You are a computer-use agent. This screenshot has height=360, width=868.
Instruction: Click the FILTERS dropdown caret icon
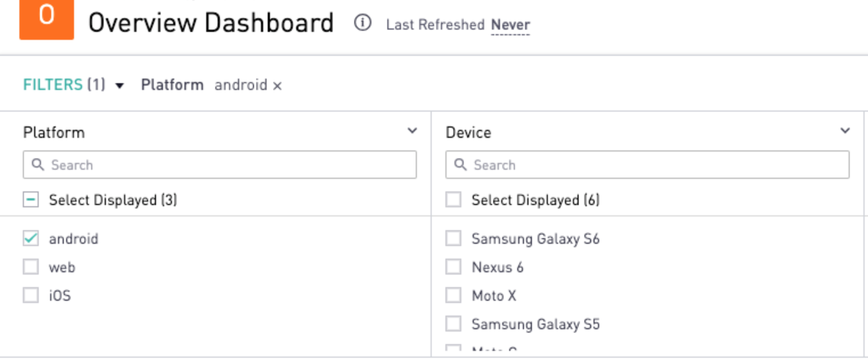click(x=119, y=86)
